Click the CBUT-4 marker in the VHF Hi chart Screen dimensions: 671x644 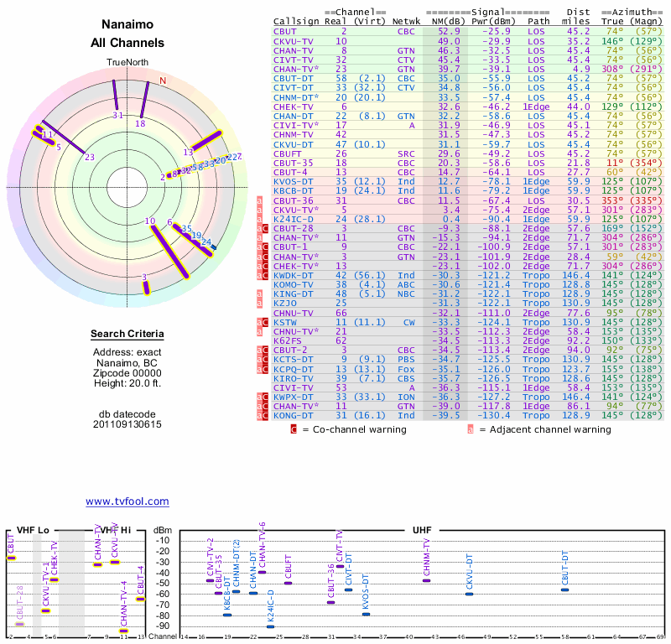pyautogui.click(x=140, y=599)
